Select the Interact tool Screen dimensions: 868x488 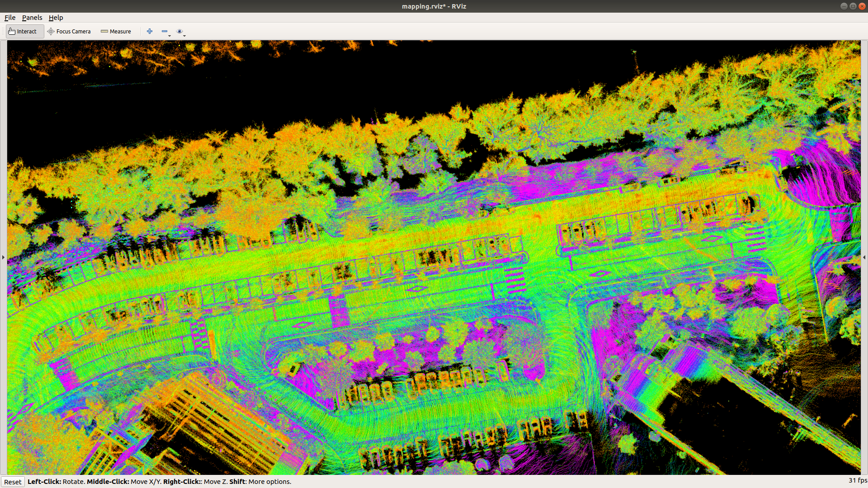coord(24,31)
